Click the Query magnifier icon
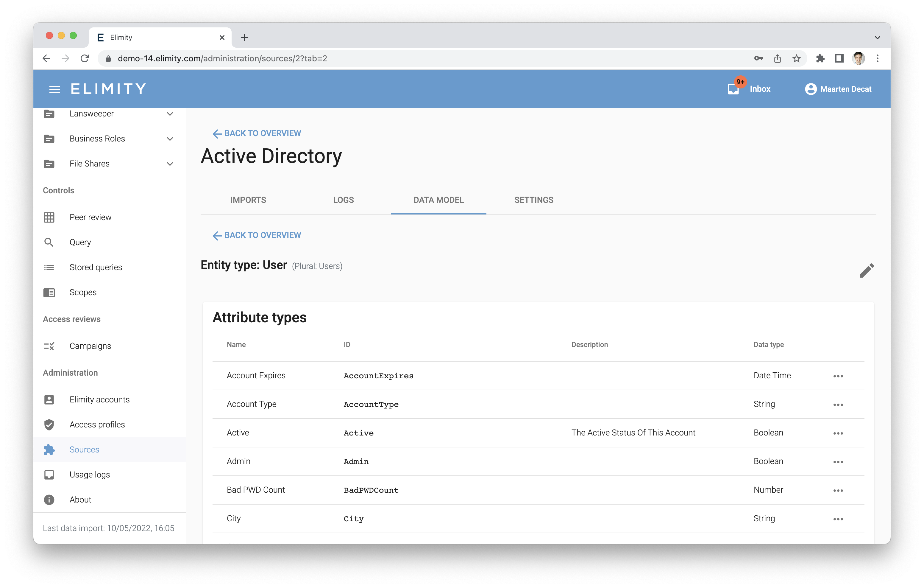 49,242
